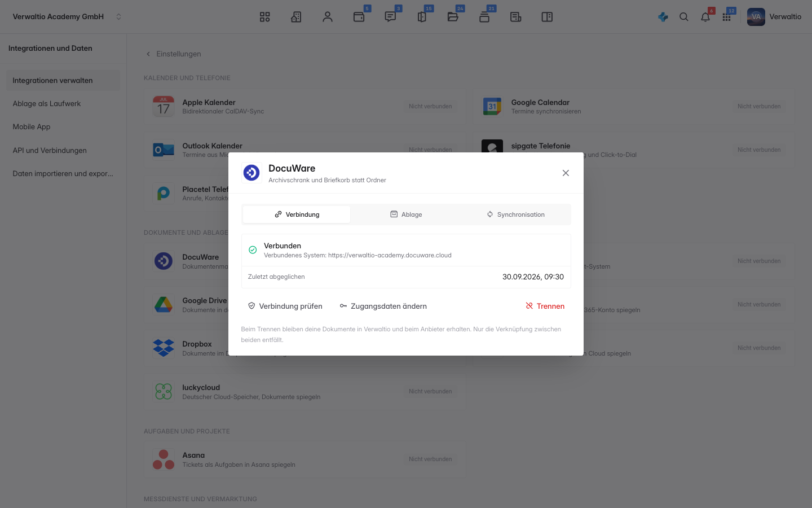Click the Zugangsdaten ändern button
The width and height of the screenshot is (812, 508).
(x=383, y=306)
